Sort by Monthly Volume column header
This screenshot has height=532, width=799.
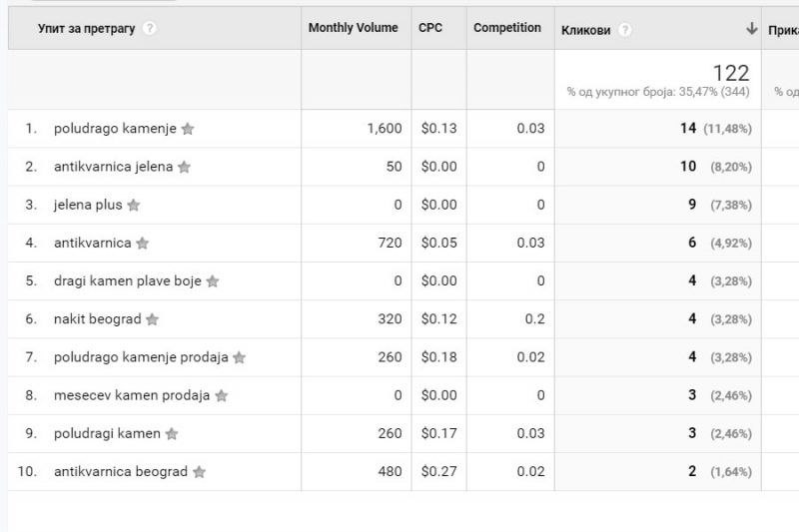353,28
